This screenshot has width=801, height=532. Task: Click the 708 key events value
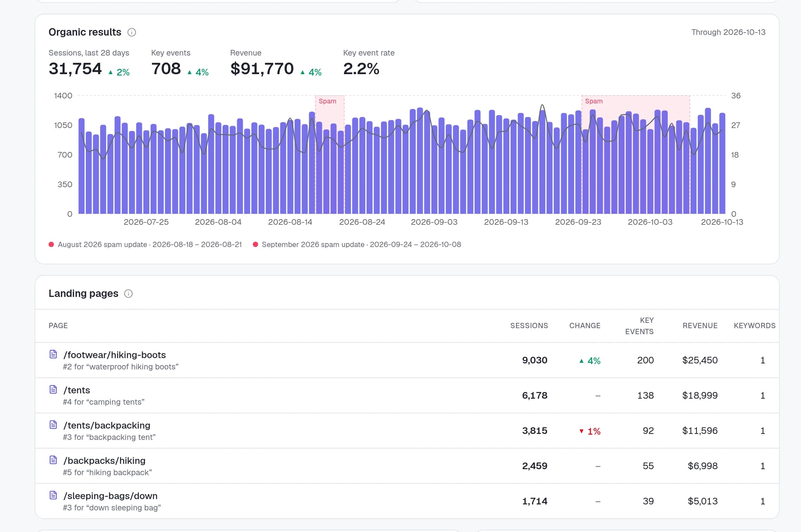(x=166, y=69)
